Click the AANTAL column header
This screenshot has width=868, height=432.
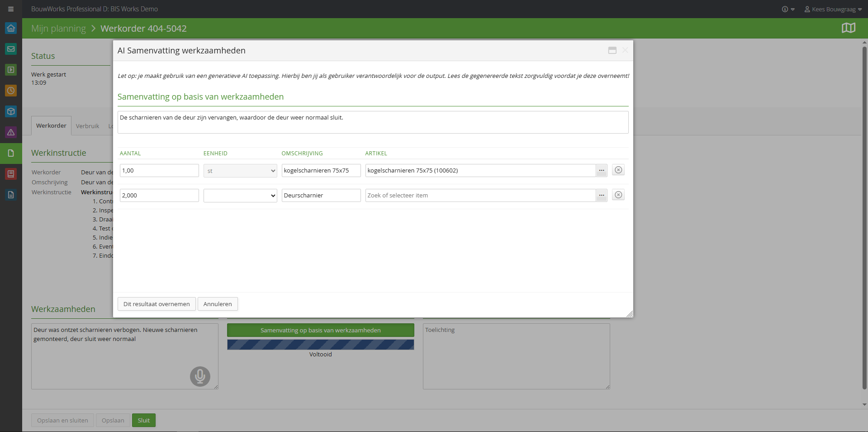click(x=130, y=154)
